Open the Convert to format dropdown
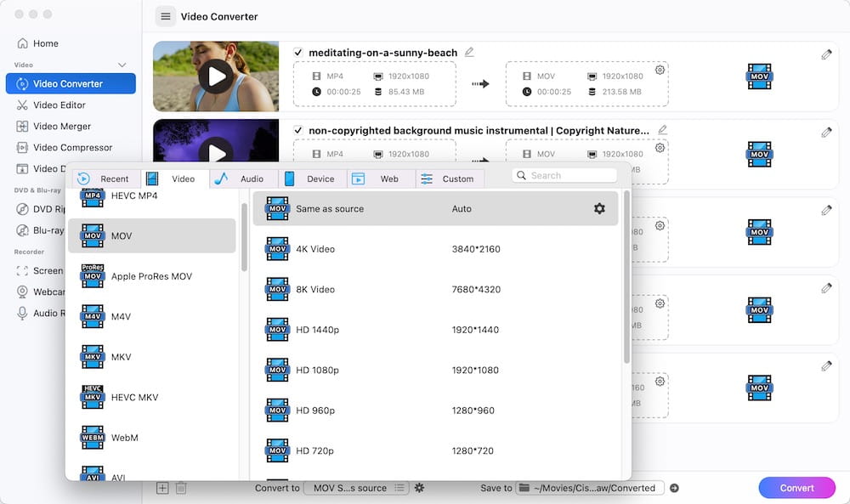The image size is (850, 504). coord(356,488)
